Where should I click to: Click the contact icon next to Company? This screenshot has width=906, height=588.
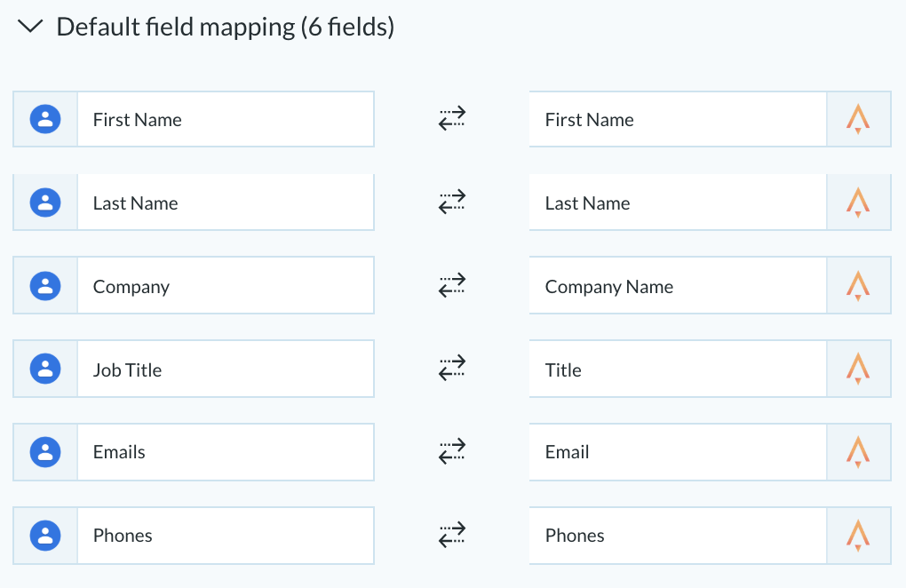(45, 286)
